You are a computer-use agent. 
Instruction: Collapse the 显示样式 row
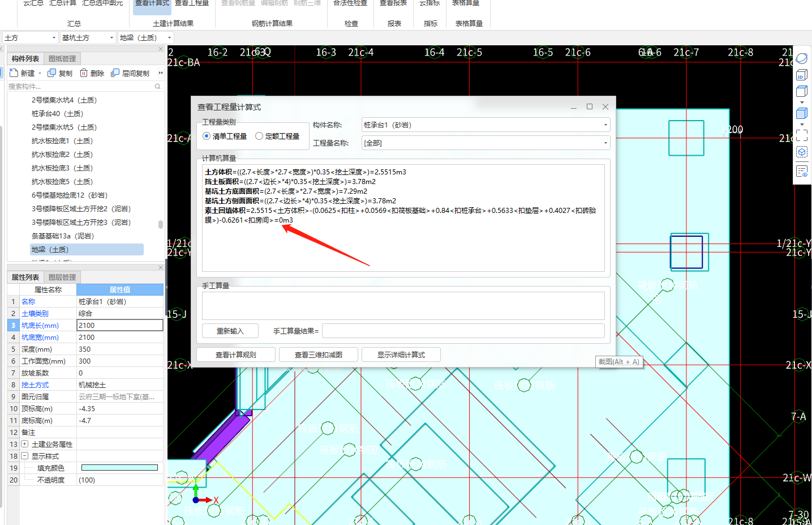click(x=25, y=456)
